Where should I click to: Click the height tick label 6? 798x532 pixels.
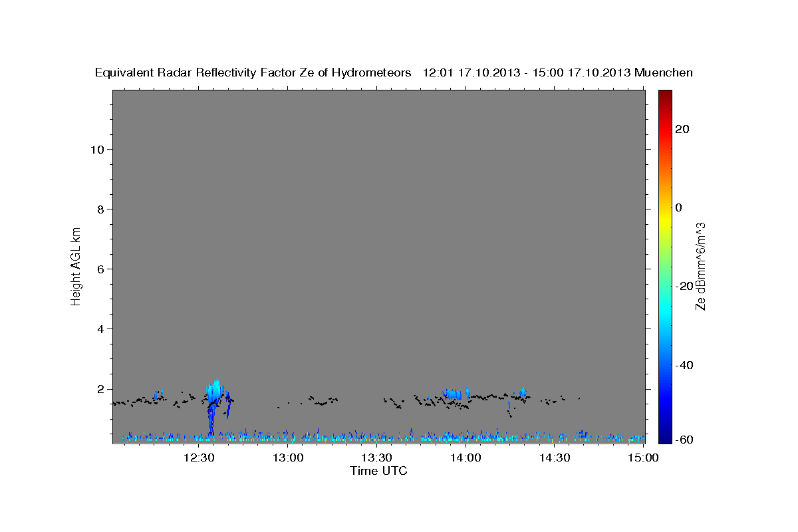click(x=102, y=269)
